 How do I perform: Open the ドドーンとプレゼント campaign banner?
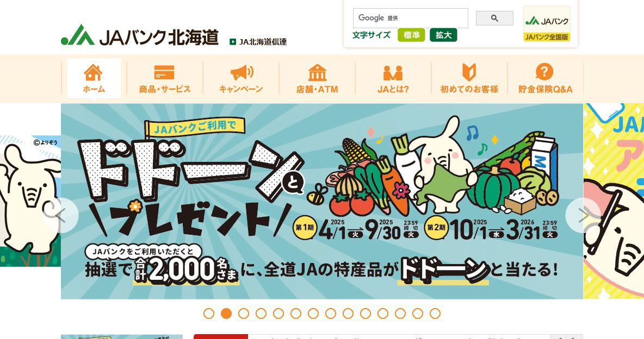(x=322, y=201)
